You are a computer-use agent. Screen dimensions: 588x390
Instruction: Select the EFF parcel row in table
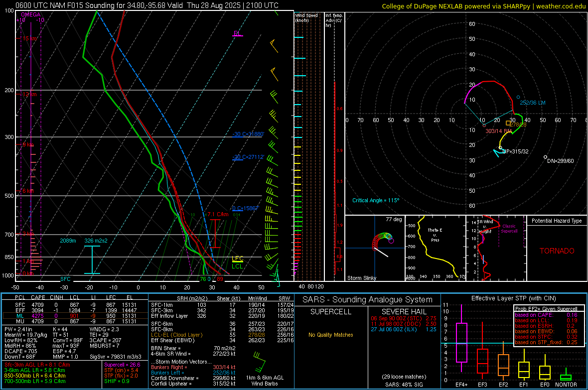coord(75,310)
